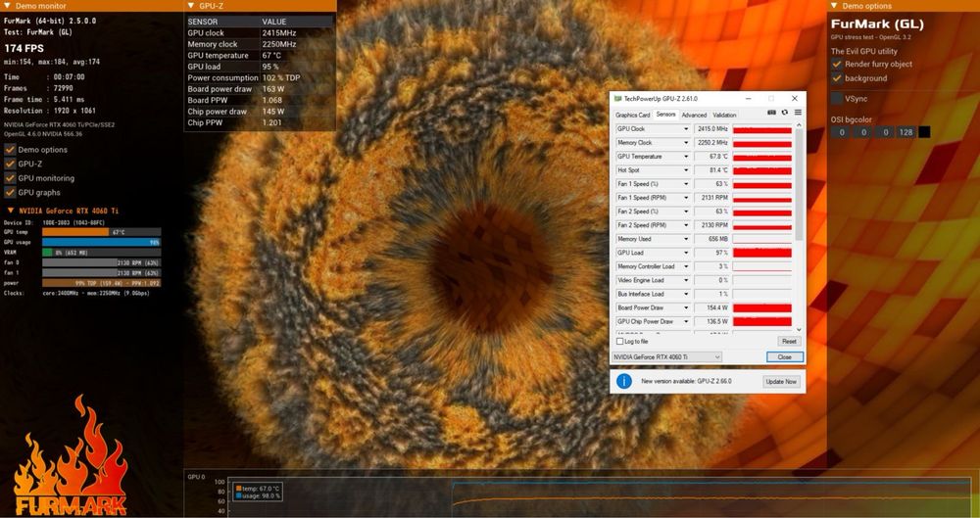Click the Reset button in GPU-Z
980x518 pixels.
[x=789, y=341]
